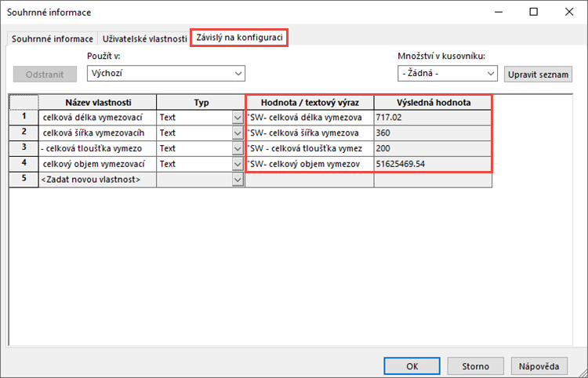The width and height of the screenshot is (588, 378).
Task: Click the Odstranit button
Action: pyautogui.click(x=45, y=74)
